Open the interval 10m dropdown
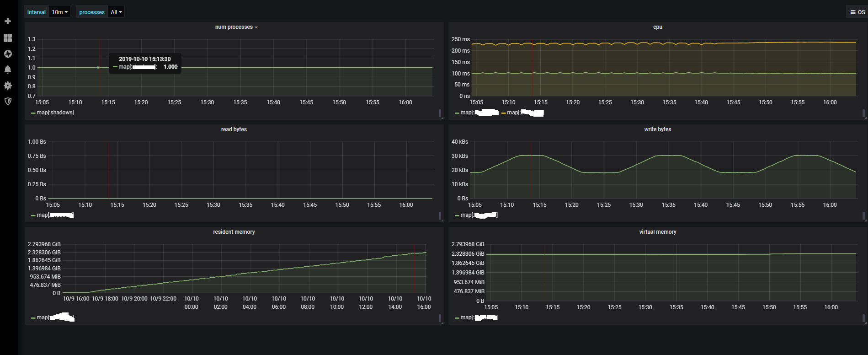Image resolution: width=868 pixels, height=355 pixels. tap(59, 12)
